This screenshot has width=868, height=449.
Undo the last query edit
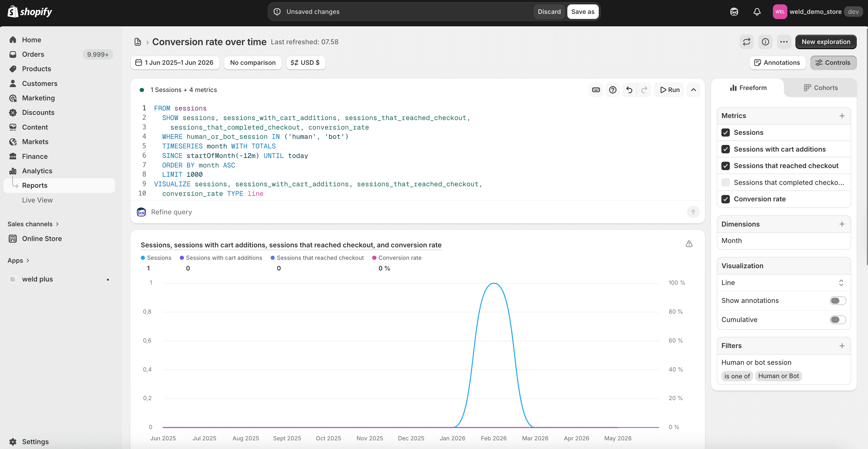click(629, 90)
